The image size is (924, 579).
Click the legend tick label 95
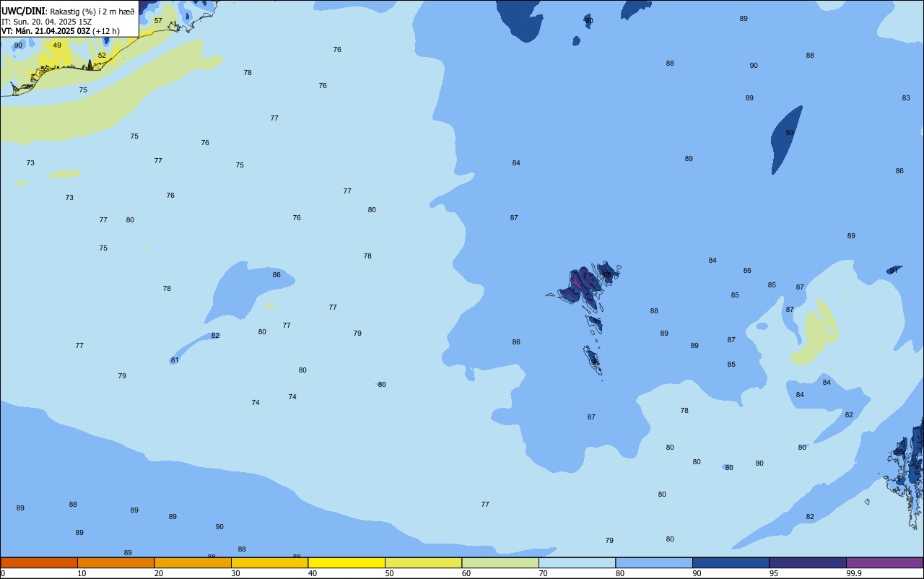click(x=774, y=573)
